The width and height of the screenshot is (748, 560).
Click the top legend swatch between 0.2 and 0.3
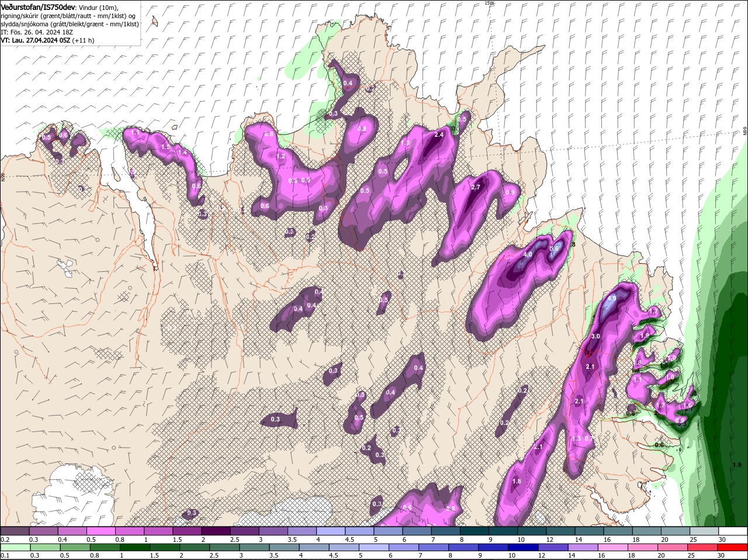[x=15, y=531]
